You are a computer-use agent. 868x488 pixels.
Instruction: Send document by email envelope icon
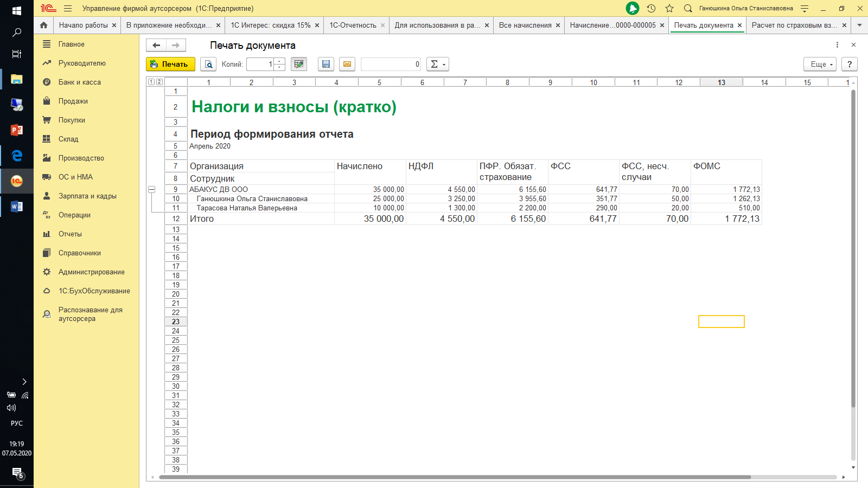click(347, 64)
